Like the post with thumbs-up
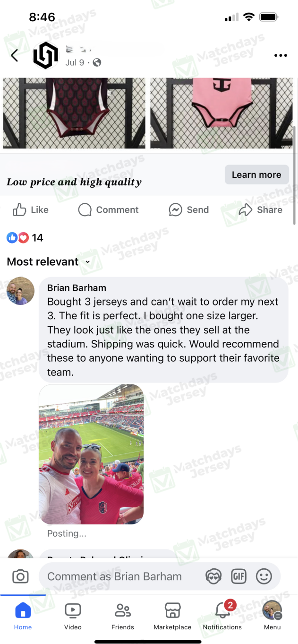 pos(31,210)
